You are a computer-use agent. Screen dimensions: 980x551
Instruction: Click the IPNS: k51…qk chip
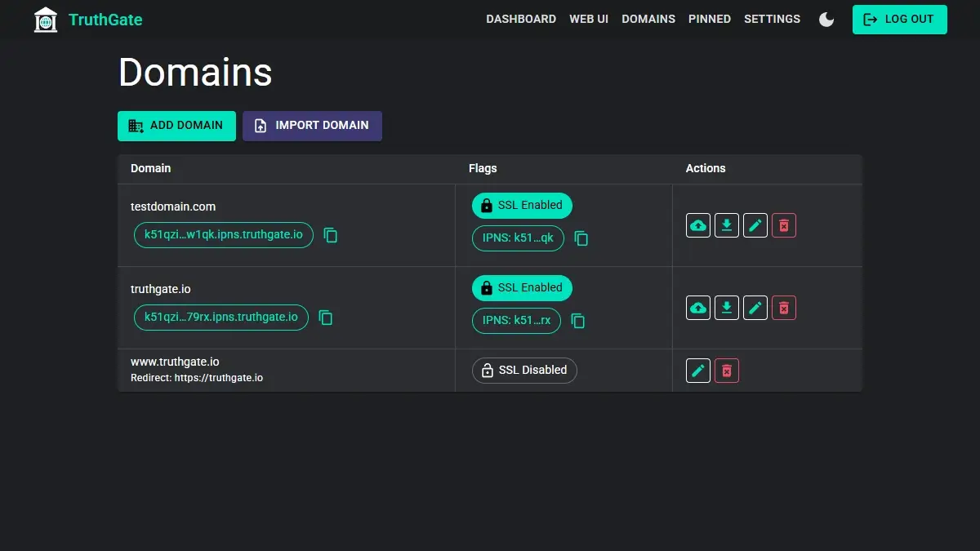pyautogui.click(x=518, y=238)
